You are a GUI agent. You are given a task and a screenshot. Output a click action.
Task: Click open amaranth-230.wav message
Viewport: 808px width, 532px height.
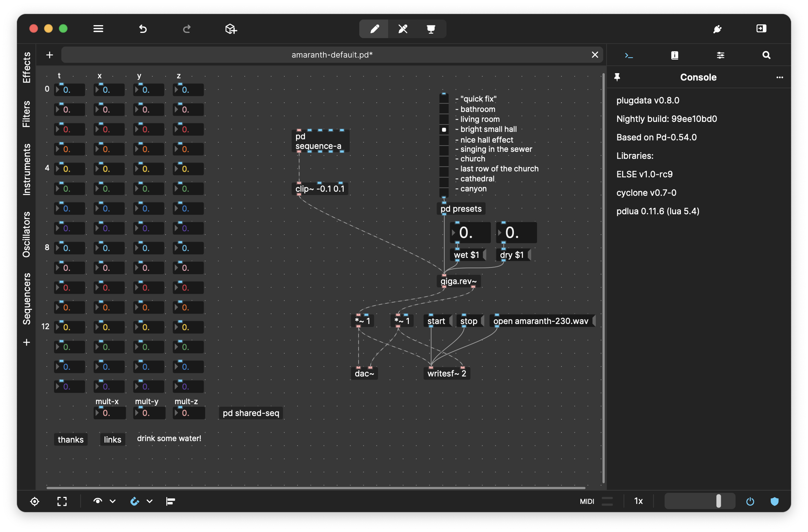click(540, 321)
